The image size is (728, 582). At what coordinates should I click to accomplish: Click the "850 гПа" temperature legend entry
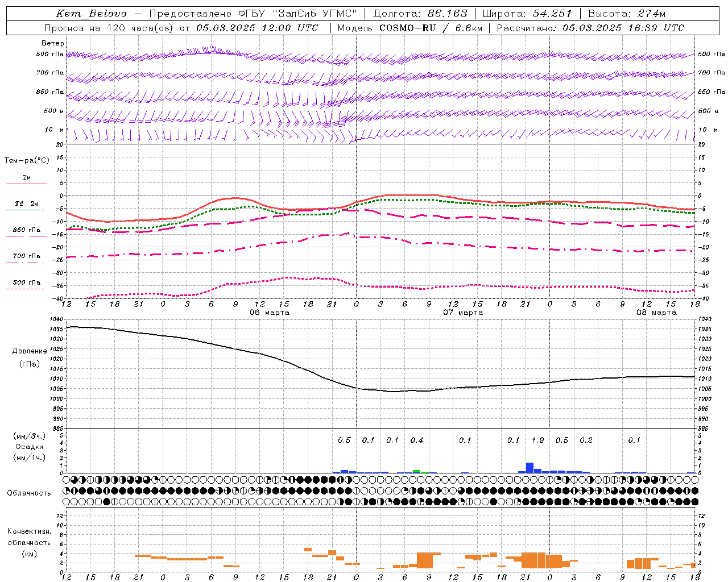pyautogui.click(x=26, y=230)
